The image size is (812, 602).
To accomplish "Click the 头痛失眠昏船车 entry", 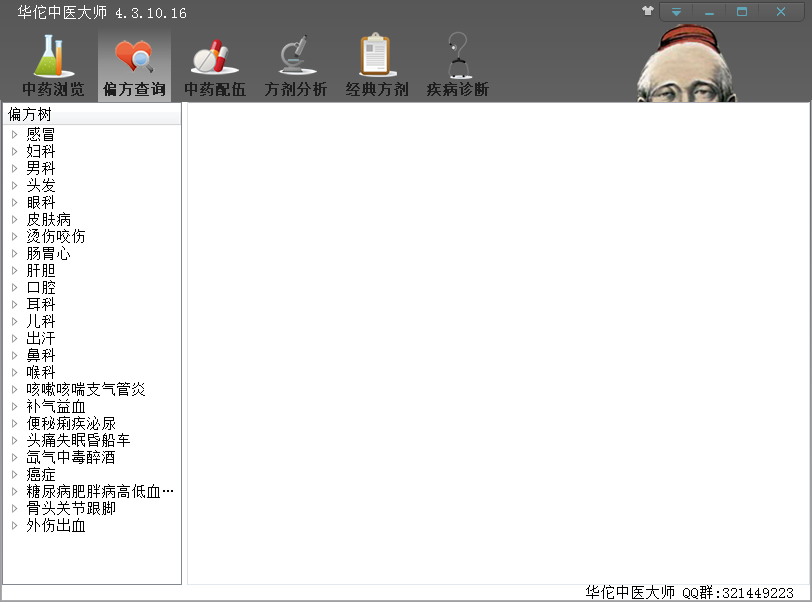I will point(78,440).
